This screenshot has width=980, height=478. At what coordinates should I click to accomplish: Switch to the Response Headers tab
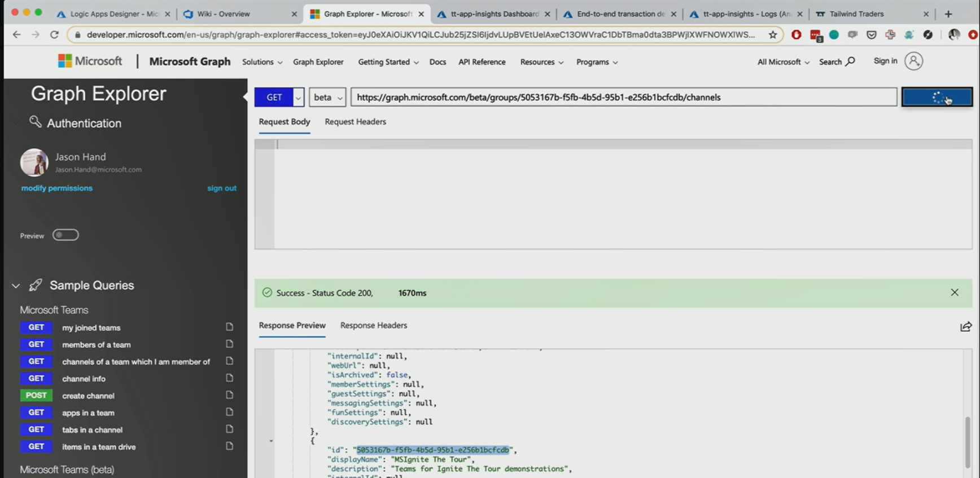click(x=373, y=325)
